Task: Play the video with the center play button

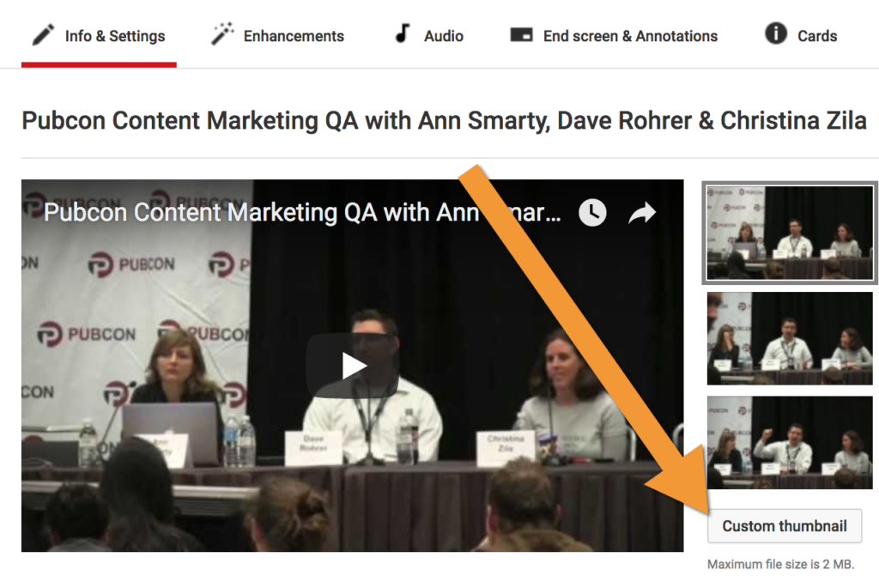Action: click(353, 366)
